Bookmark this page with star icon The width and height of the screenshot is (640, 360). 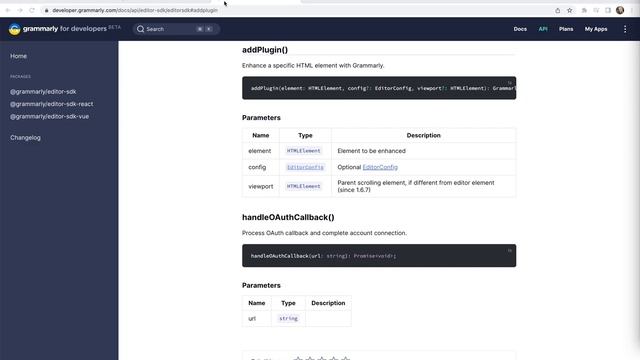[569, 11]
